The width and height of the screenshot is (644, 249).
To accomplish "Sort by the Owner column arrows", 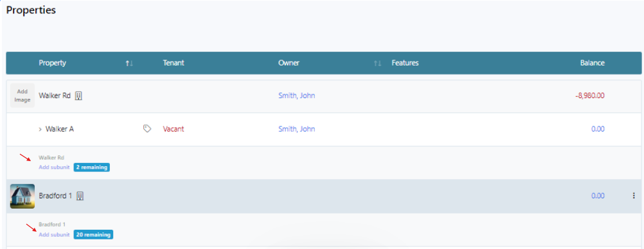I will pyautogui.click(x=377, y=63).
